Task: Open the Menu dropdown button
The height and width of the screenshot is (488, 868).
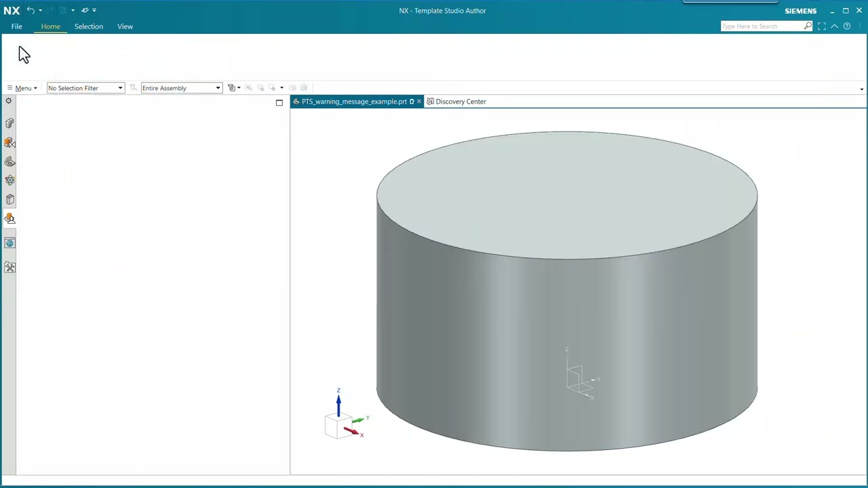Action: click(22, 88)
